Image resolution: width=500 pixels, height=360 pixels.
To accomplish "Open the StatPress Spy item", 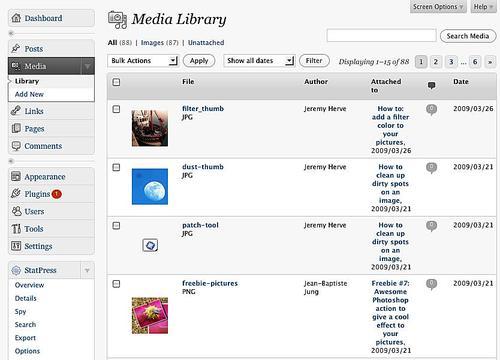I will (20, 312).
